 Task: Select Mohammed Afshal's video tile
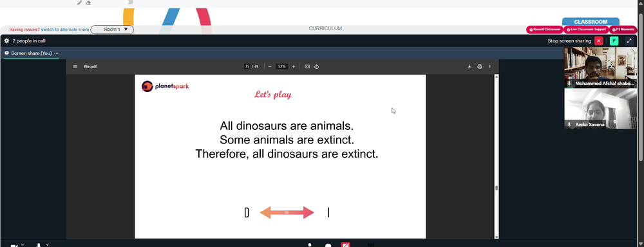pyautogui.click(x=600, y=68)
